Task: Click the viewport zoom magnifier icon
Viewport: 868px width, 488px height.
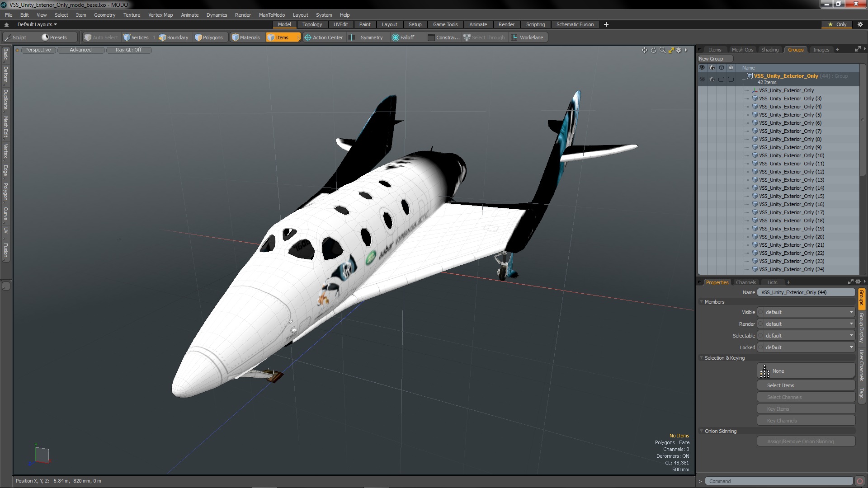Action: point(662,50)
